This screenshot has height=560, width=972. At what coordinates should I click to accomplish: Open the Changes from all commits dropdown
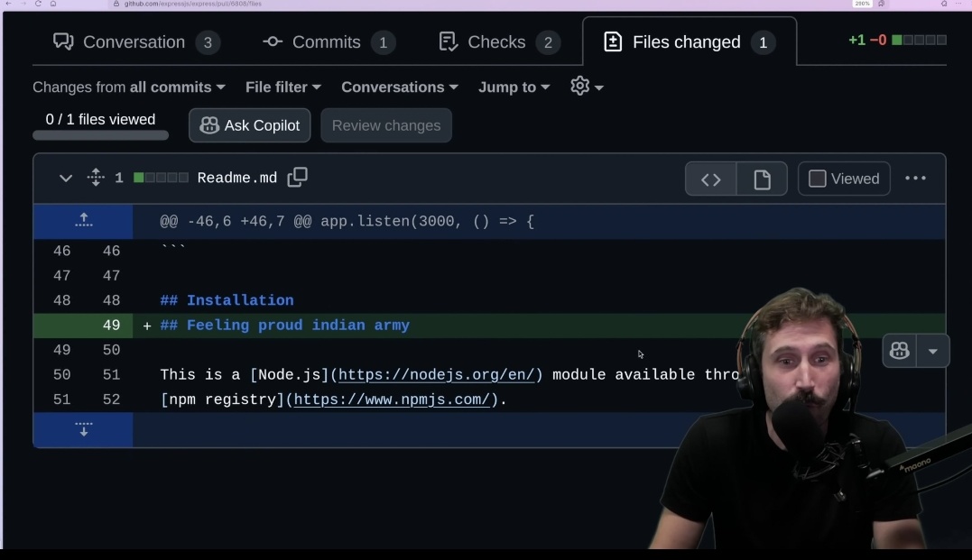pos(128,87)
